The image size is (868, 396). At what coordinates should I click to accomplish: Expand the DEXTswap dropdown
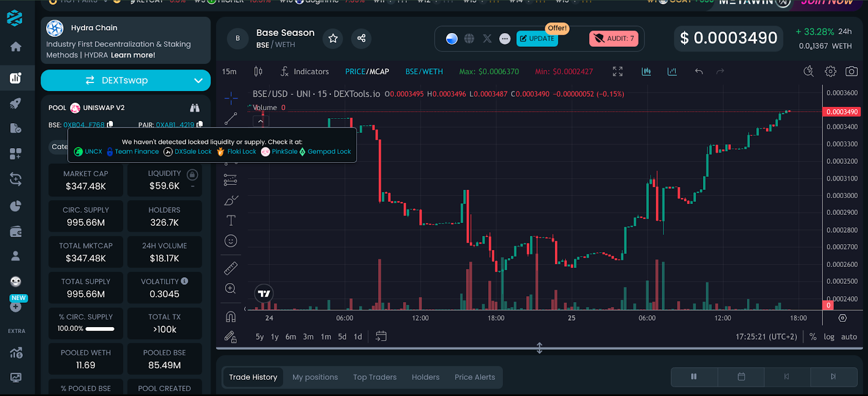point(199,81)
